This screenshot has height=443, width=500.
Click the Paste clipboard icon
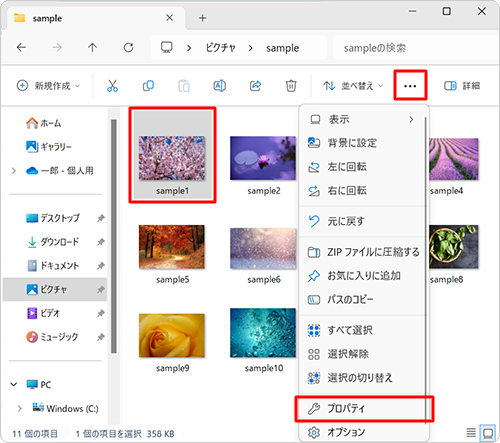[184, 86]
